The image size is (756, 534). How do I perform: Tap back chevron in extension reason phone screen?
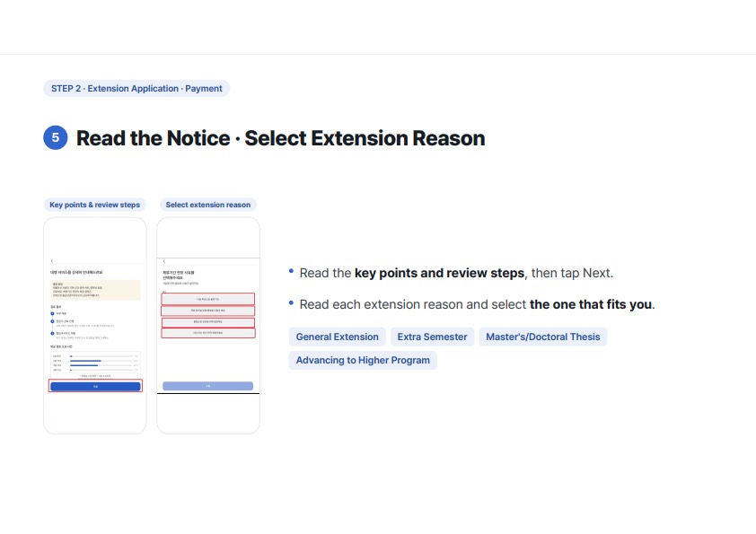click(164, 261)
